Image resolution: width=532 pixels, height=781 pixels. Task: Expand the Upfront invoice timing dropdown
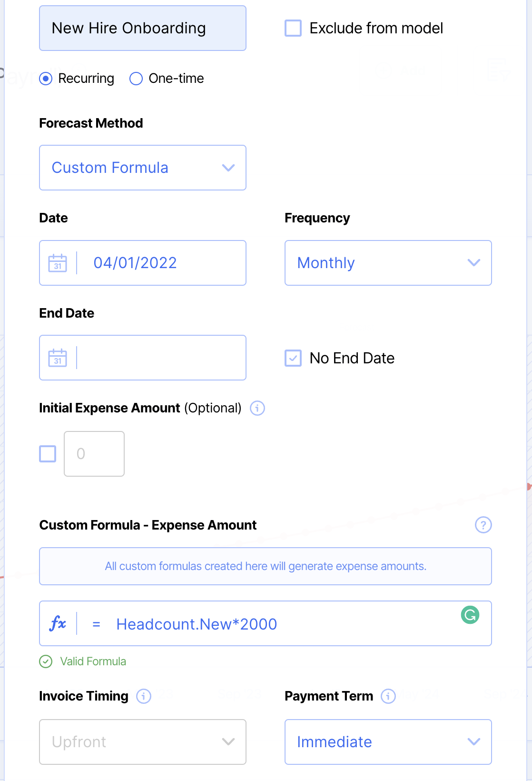click(143, 742)
